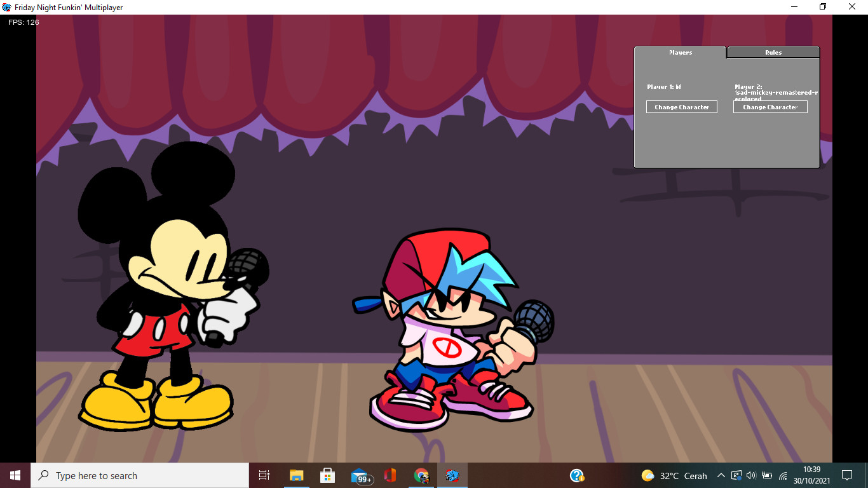Switch to the Rules tab

click(773, 53)
